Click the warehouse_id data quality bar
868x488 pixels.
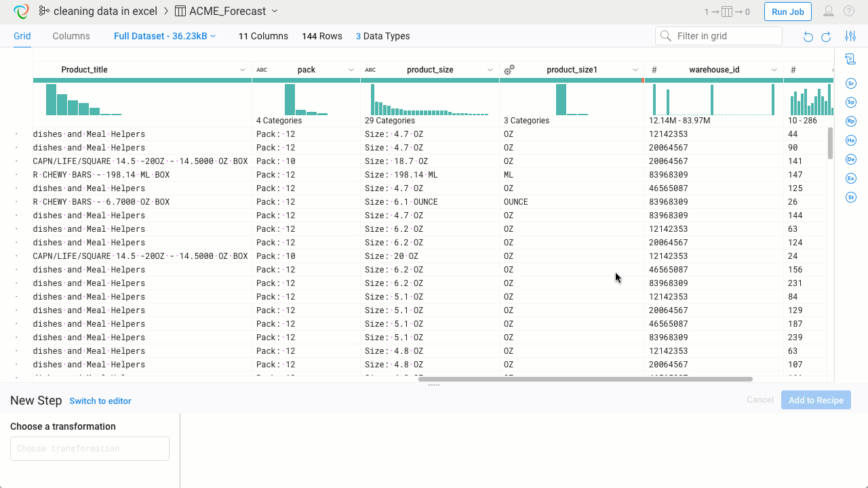714,81
